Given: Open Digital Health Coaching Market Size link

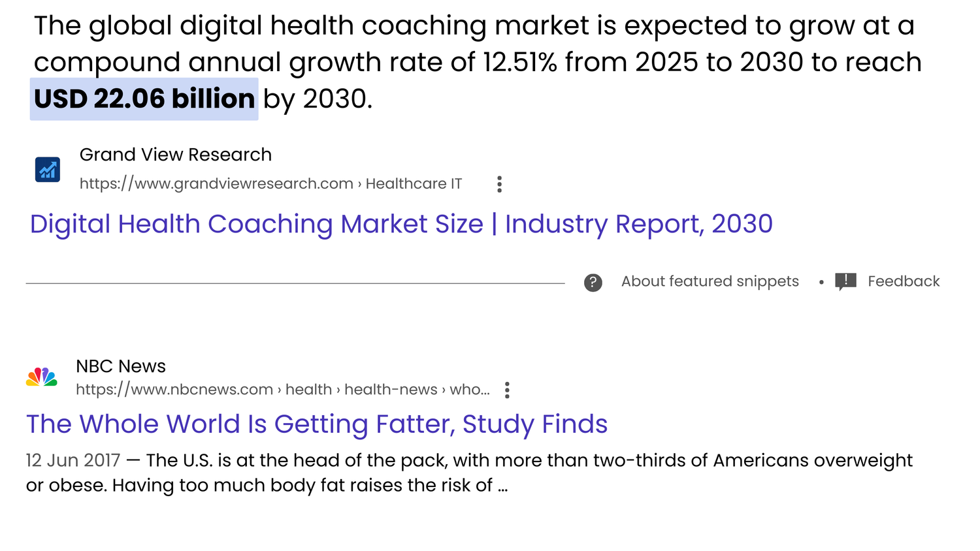Looking at the screenshot, I should click(401, 224).
